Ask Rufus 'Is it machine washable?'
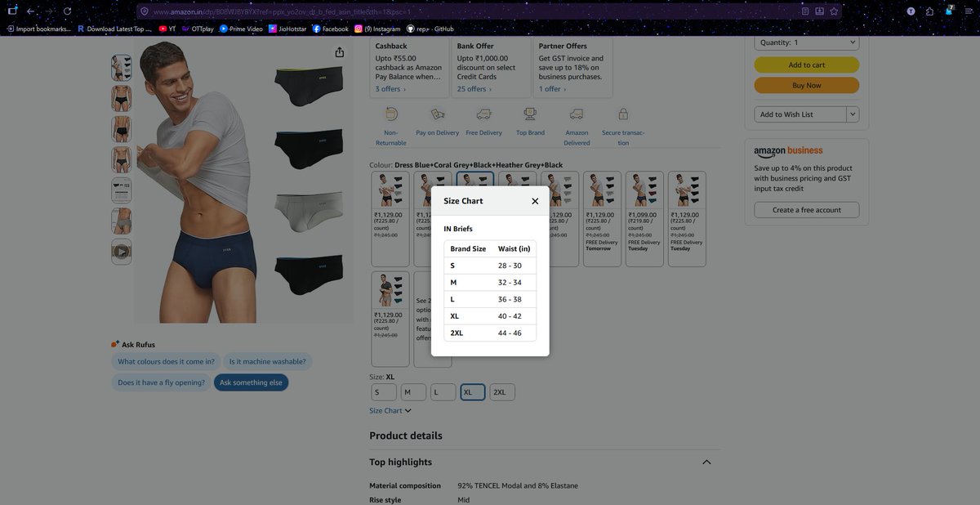This screenshot has width=980, height=505. point(268,361)
